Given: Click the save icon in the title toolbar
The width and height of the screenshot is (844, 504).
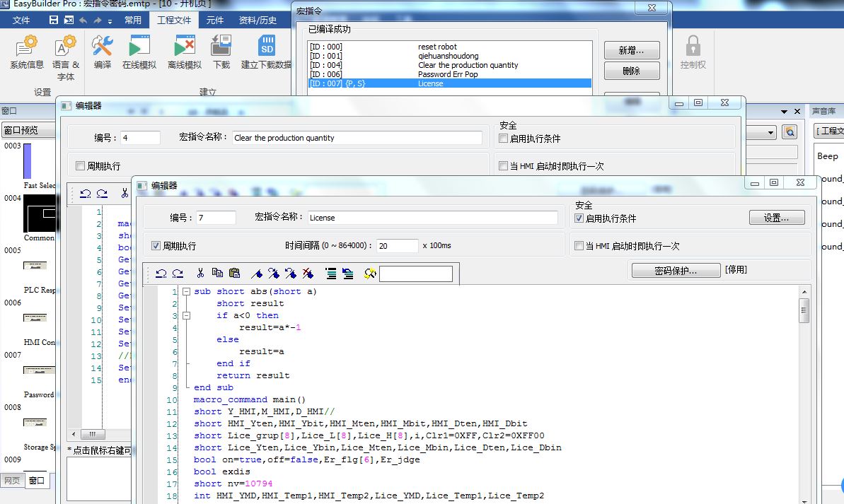Looking at the screenshot, I should coord(54,20).
